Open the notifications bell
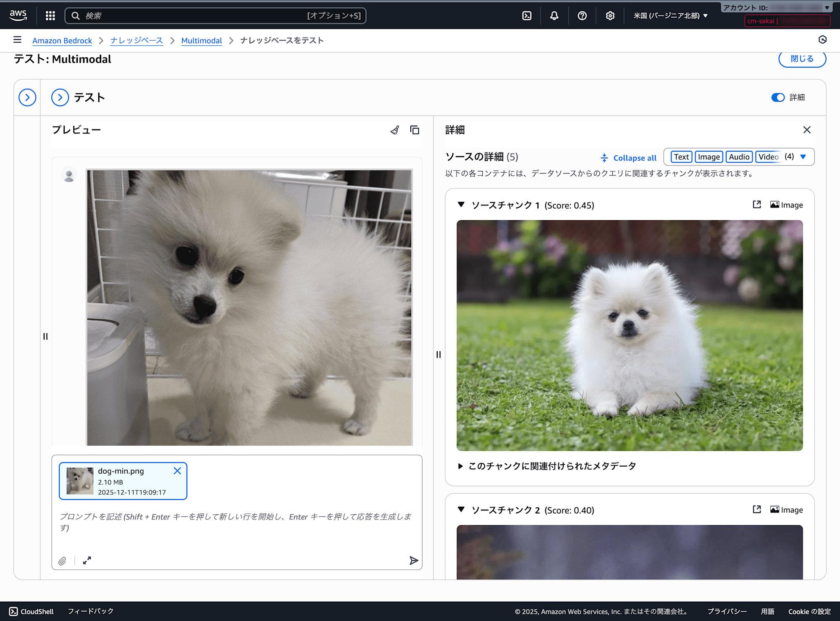840x621 pixels. coord(554,16)
